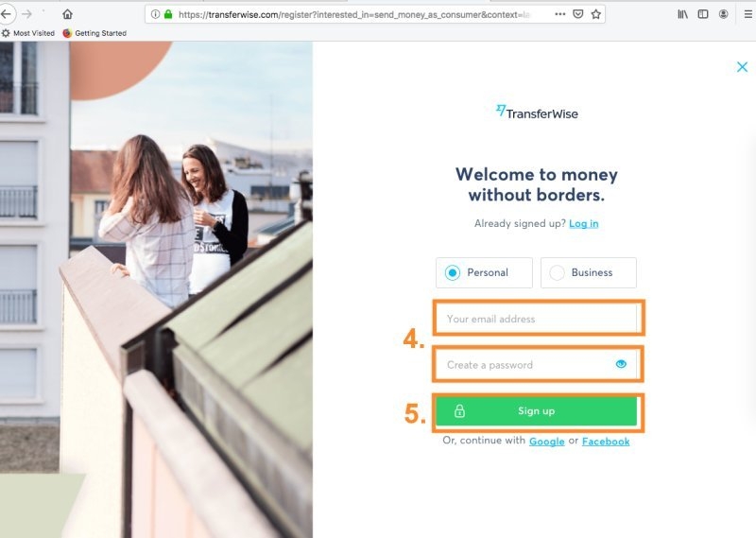Viewport: 756px width, 538px height.
Task: Go to the Firefox home page icon
Action: 67,14
